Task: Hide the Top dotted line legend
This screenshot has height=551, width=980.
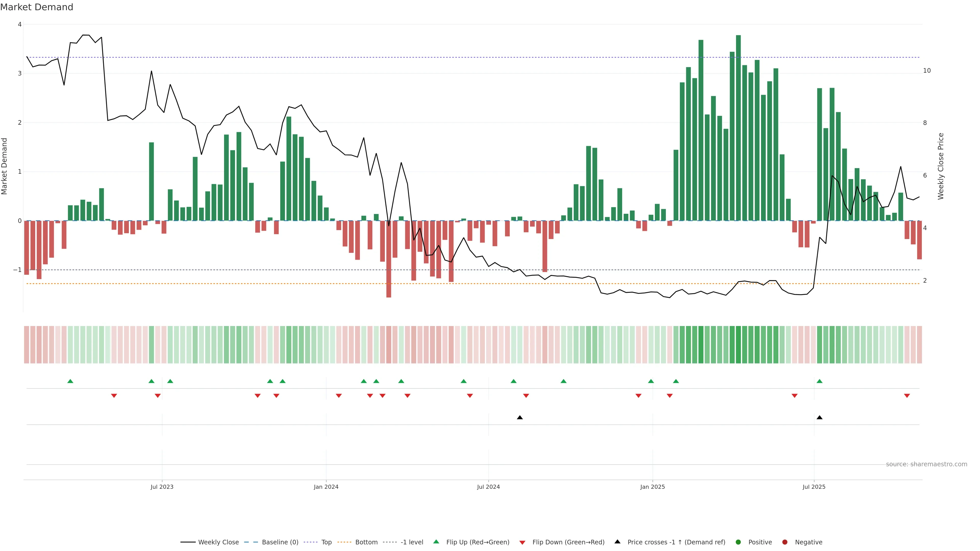Action: (326, 542)
